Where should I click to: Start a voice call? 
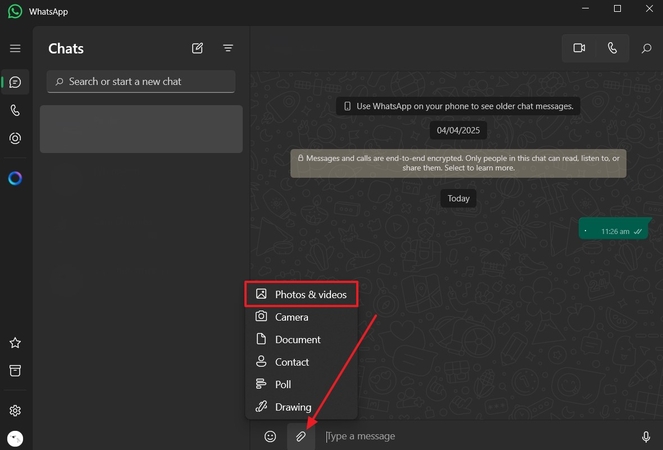(612, 48)
